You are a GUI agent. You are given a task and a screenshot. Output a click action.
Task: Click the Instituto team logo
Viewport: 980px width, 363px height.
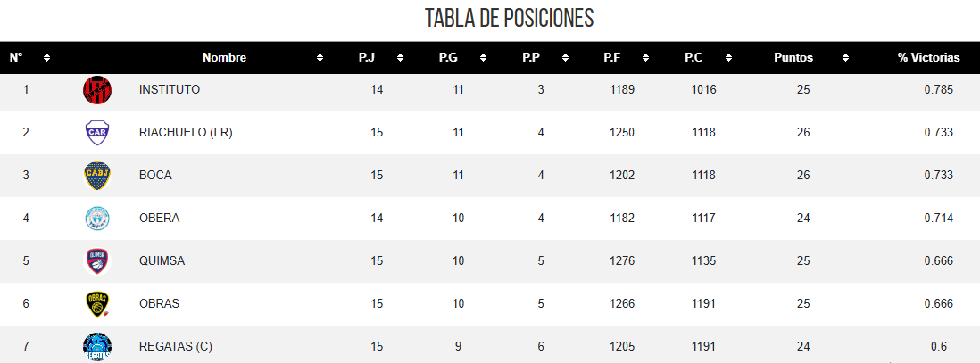97,90
